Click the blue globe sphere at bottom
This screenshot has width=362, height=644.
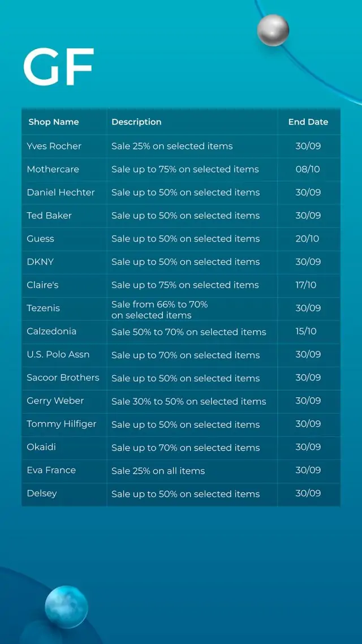(66, 607)
